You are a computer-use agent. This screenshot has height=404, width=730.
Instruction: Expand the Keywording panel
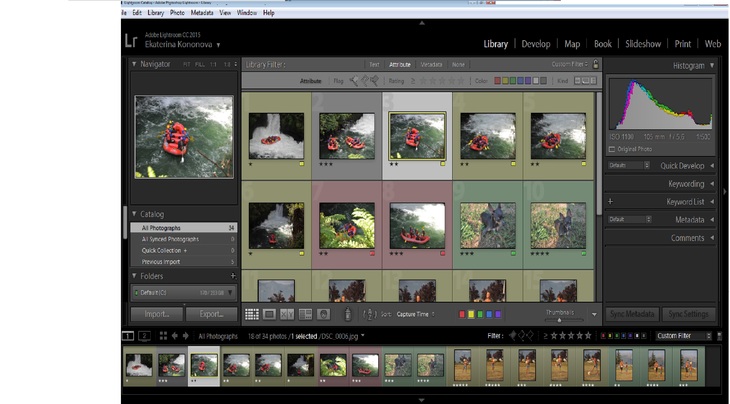(x=712, y=184)
